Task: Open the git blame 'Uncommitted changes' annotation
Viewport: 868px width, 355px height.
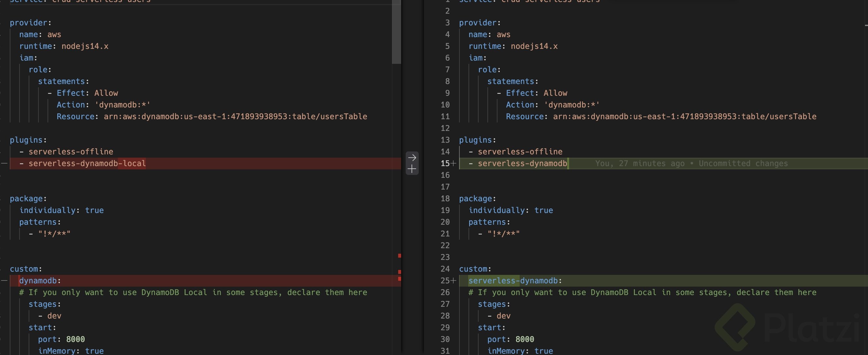Action: click(691, 163)
